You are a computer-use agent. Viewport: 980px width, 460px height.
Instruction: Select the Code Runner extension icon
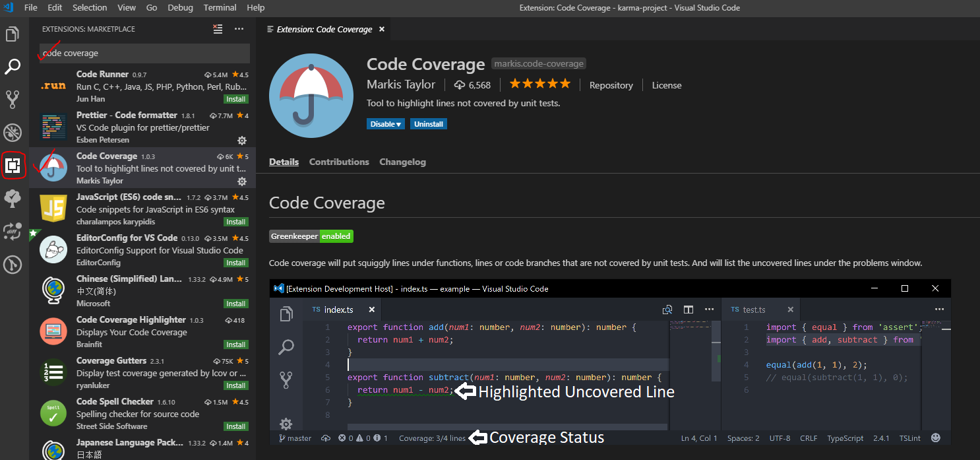coord(53,86)
